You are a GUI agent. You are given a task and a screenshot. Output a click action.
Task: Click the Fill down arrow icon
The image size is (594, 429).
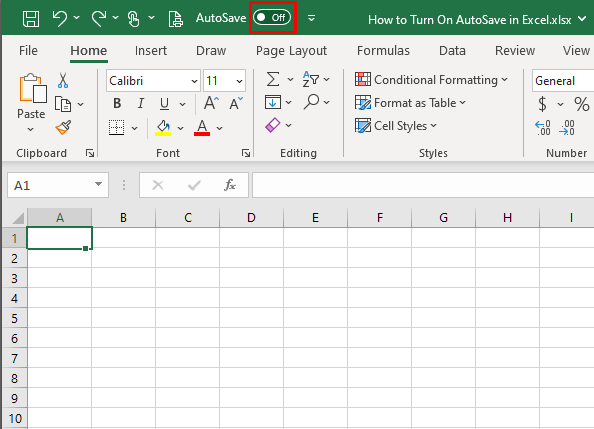(x=273, y=102)
